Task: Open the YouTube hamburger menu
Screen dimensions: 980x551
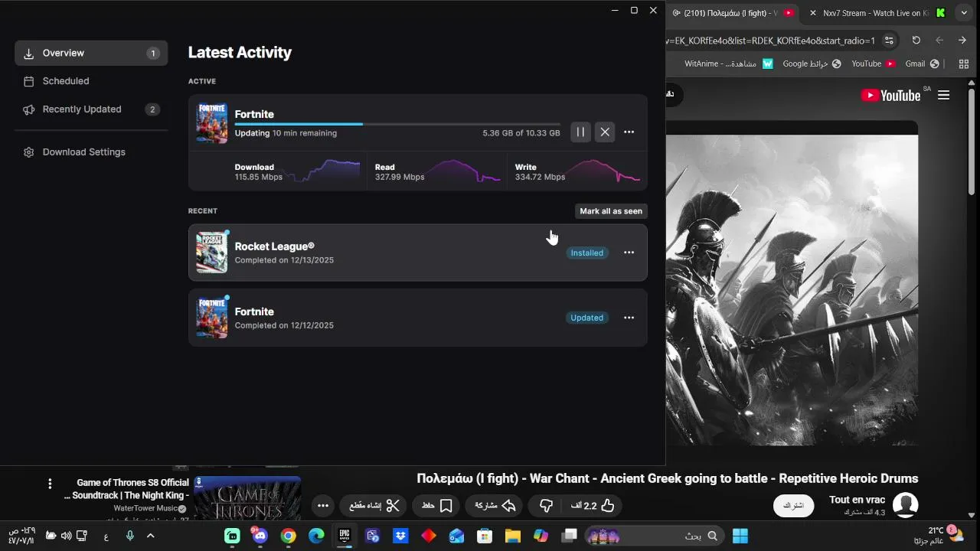Action: tap(944, 95)
